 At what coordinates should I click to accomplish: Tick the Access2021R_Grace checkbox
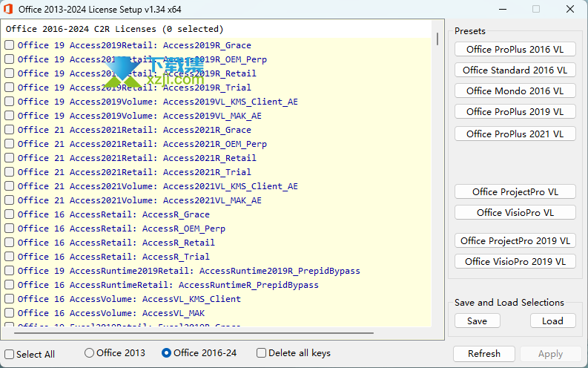tap(10, 130)
